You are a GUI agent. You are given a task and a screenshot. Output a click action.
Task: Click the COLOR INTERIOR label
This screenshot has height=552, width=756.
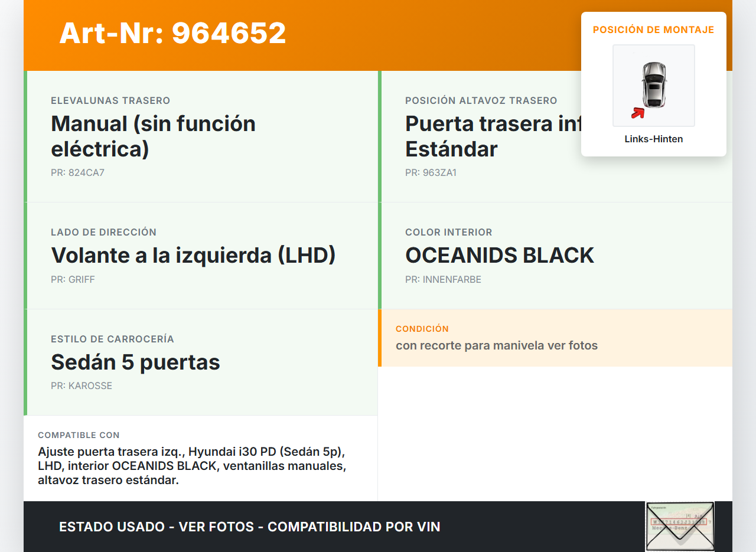tap(449, 233)
